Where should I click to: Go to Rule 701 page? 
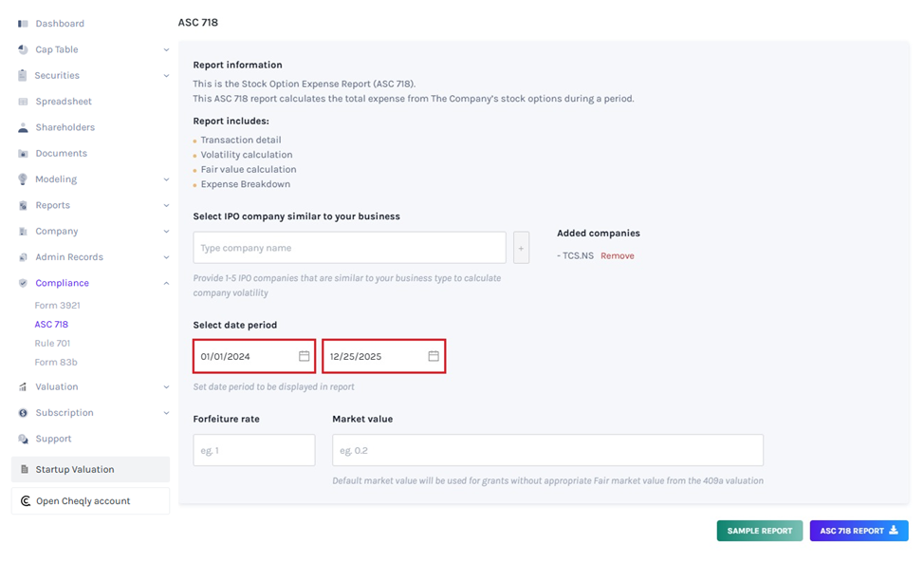[52, 344]
